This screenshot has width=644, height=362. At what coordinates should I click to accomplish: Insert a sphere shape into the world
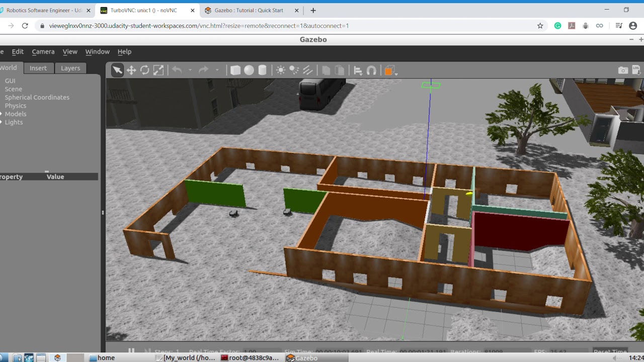pyautogui.click(x=249, y=70)
